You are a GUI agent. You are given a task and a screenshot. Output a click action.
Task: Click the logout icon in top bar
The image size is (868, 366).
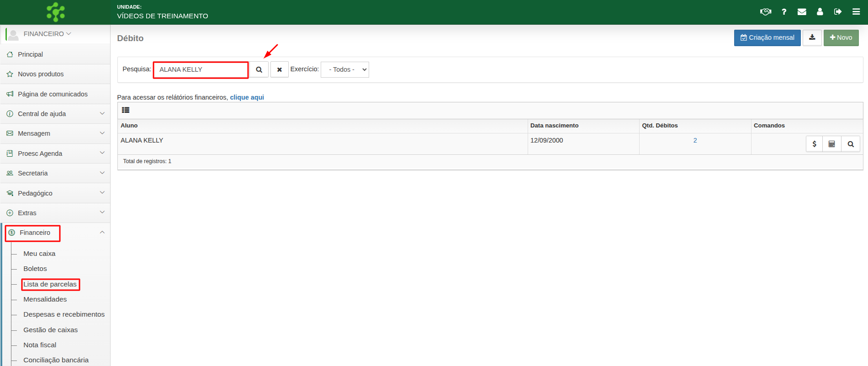click(x=838, y=12)
